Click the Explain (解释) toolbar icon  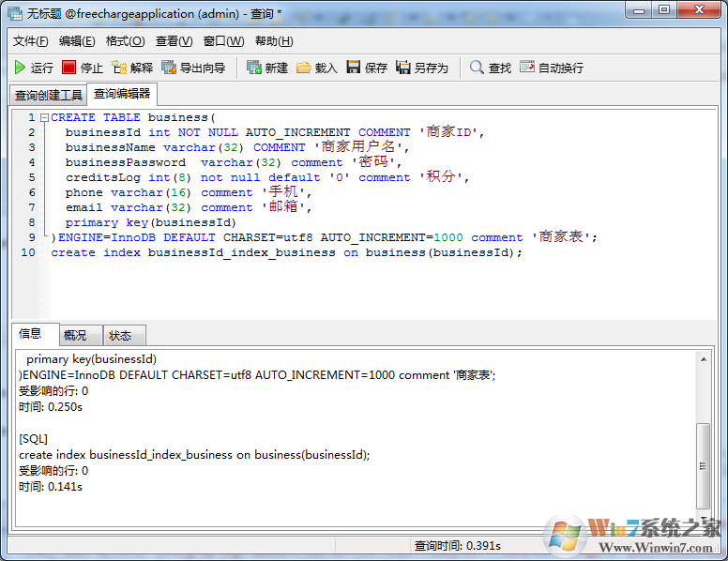119,68
